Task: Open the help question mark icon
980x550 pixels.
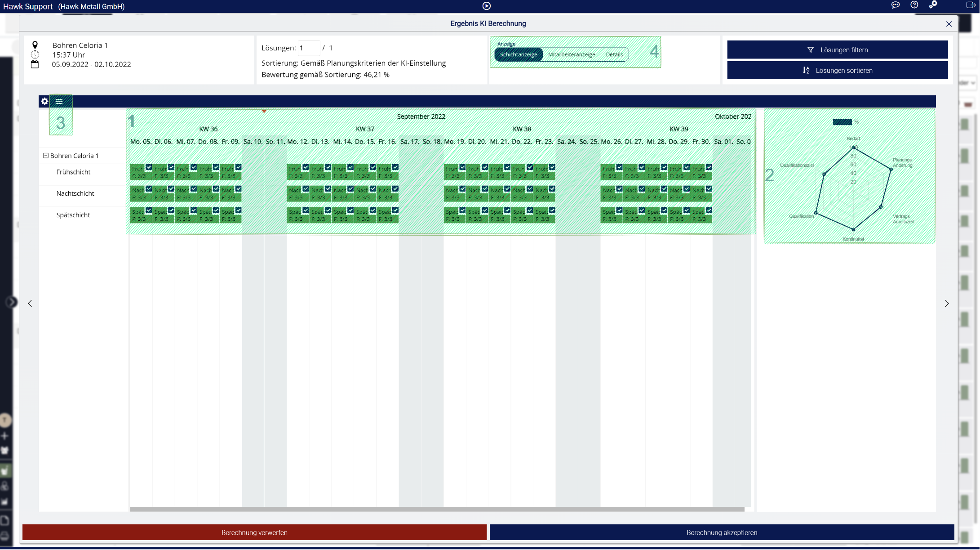Action: [914, 5]
